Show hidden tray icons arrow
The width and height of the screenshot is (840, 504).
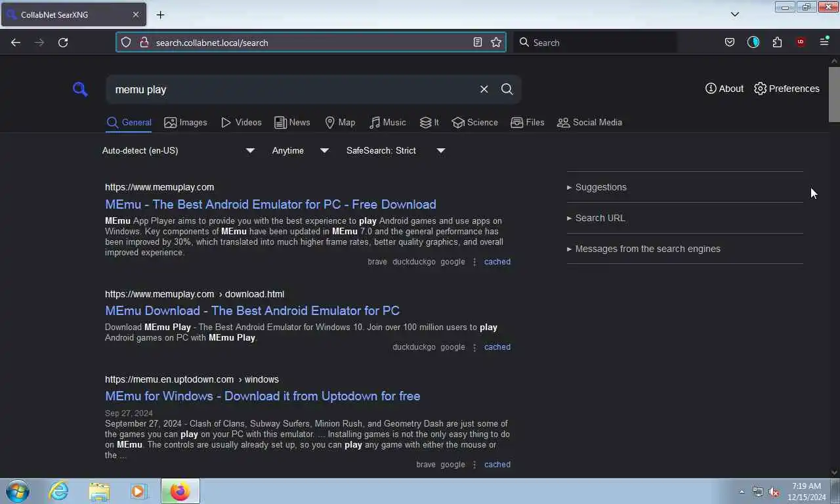(x=742, y=492)
